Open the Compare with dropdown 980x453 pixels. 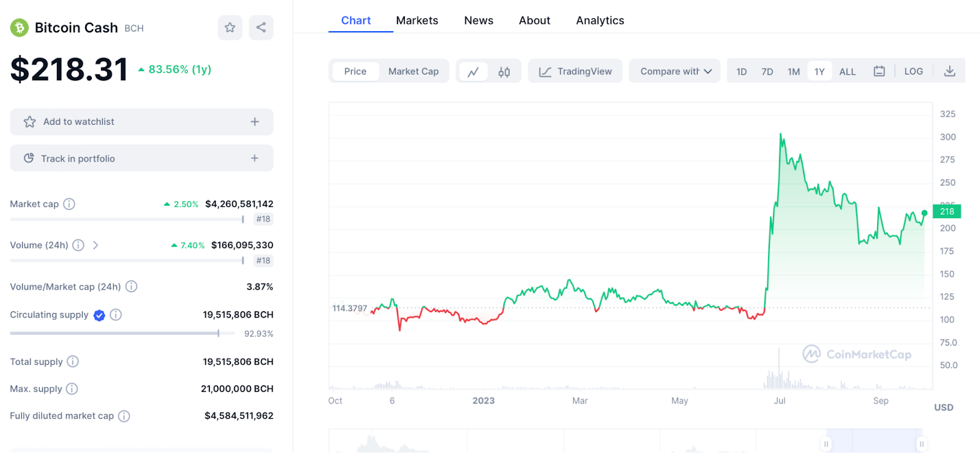pos(675,72)
